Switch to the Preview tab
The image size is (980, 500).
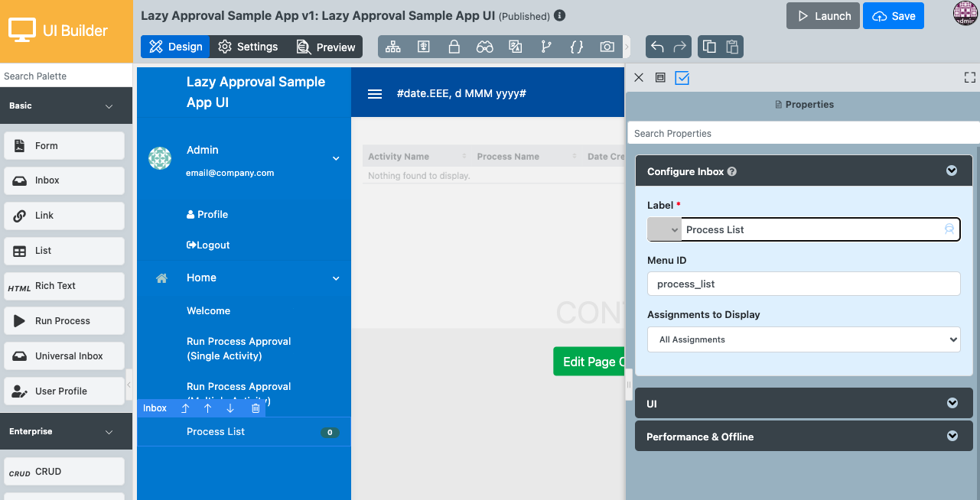click(x=326, y=47)
